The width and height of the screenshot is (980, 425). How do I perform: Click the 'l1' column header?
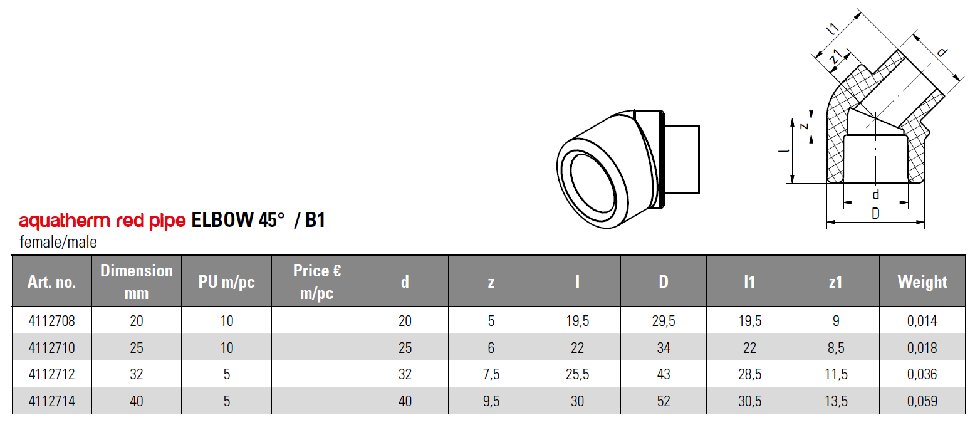point(749,282)
